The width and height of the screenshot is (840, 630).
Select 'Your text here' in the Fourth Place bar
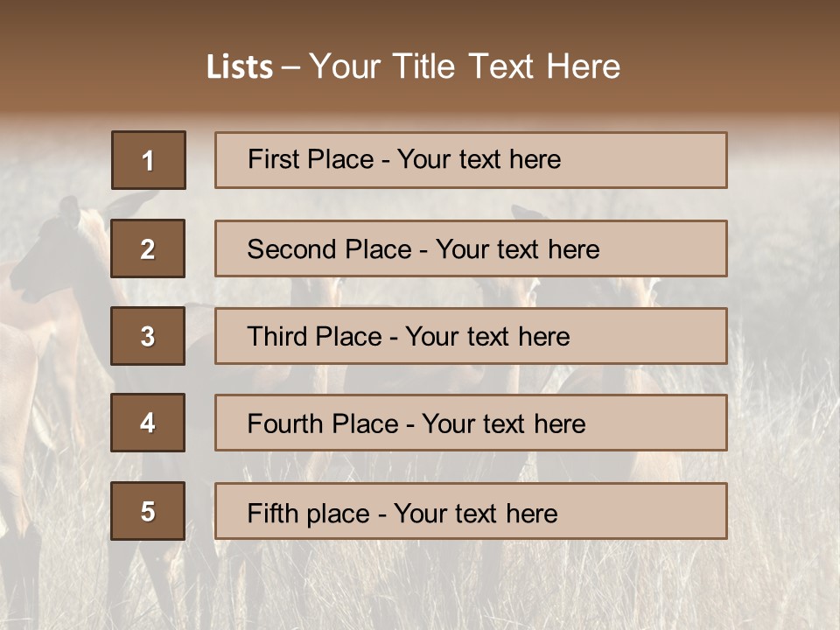point(504,424)
